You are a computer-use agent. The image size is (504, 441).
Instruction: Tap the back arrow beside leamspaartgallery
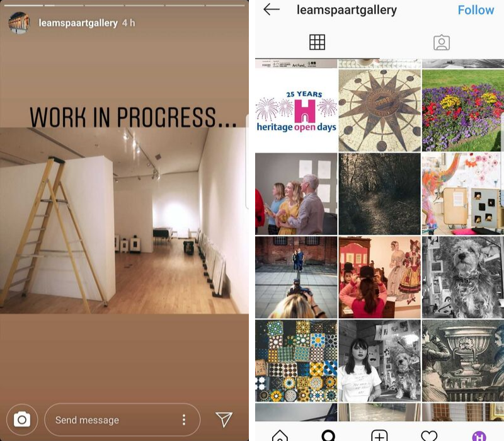(272, 10)
